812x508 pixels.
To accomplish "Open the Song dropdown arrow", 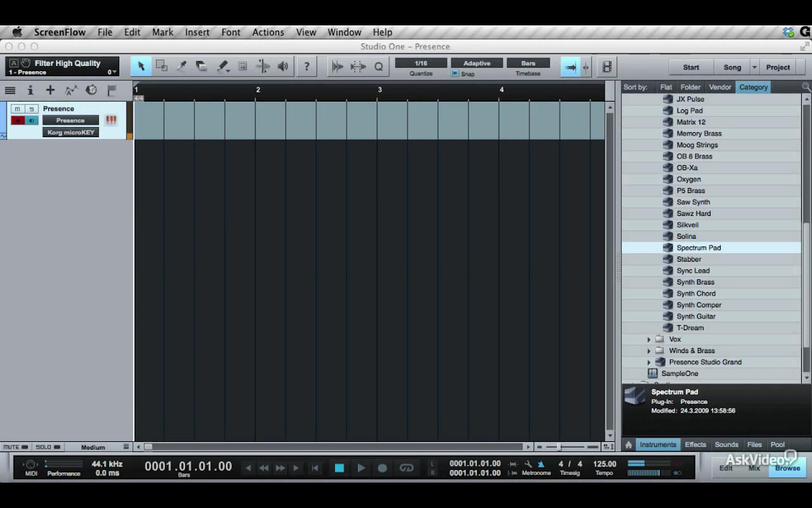I will 754,67.
